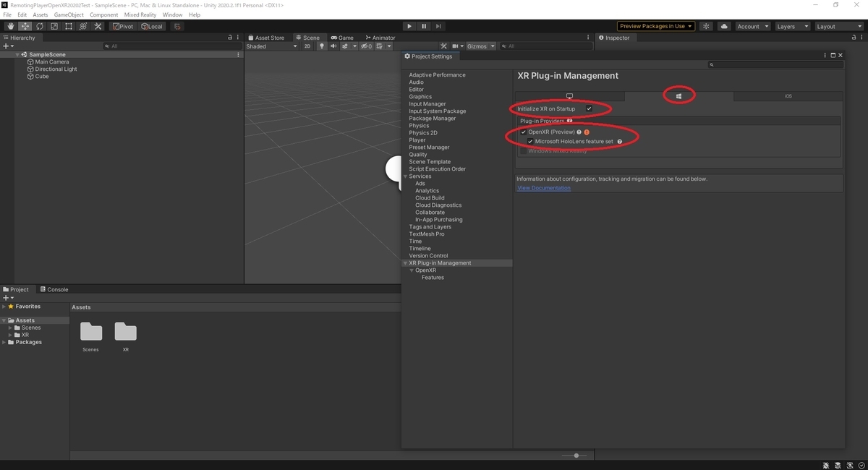Toggle scene lighting bulb icon
This screenshot has width=868, height=470.
[322, 46]
